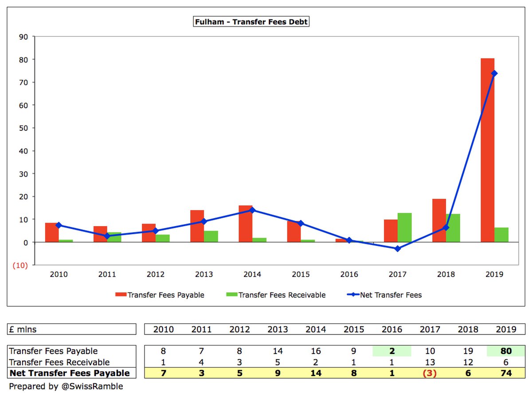Screen dimensions: 532x393
Task: Click the 2014 table column header
Action: click(316, 329)
